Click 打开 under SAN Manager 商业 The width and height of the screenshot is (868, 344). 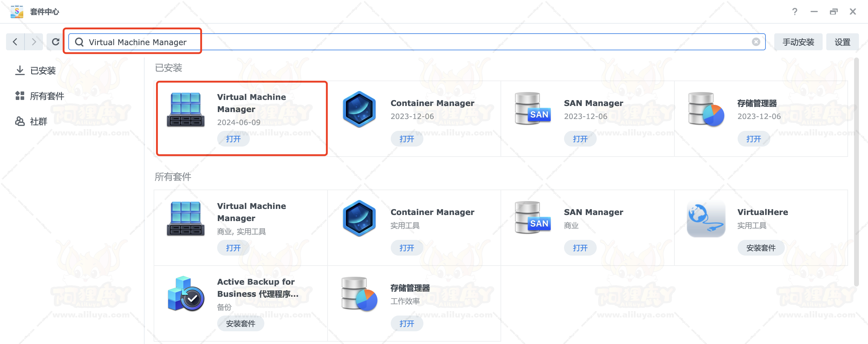(x=580, y=247)
